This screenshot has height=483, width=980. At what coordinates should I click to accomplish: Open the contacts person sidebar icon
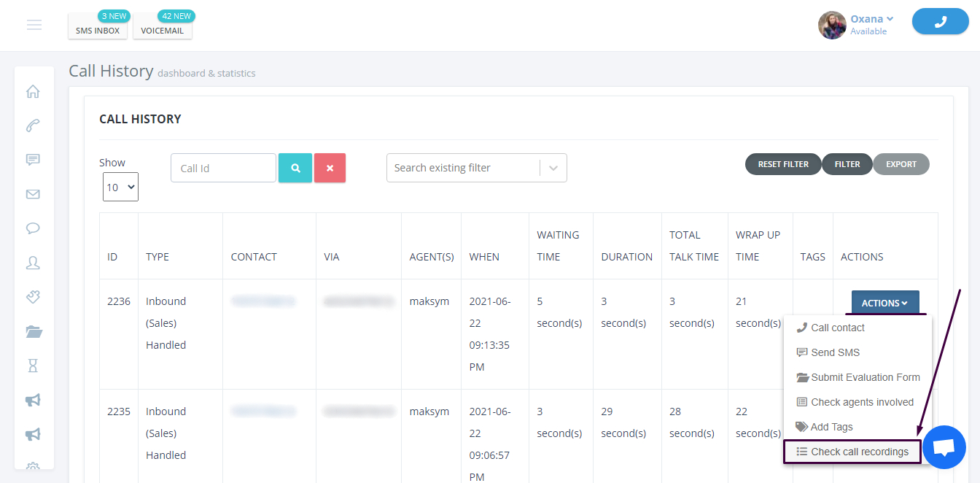pyautogui.click(x=33, y=263)
